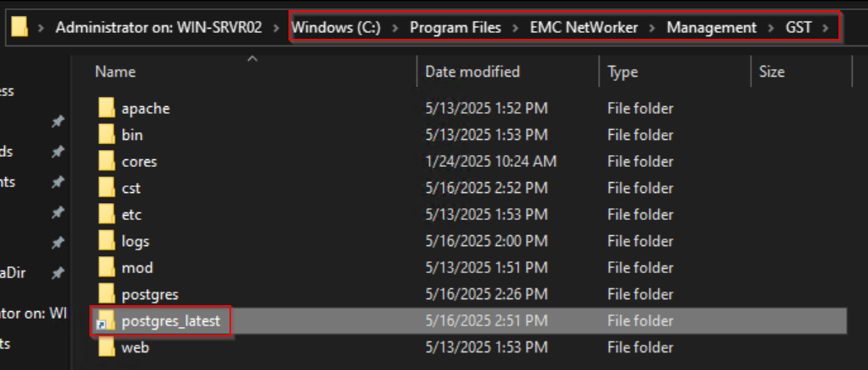Select the cores folder icon

coord(106,161)
